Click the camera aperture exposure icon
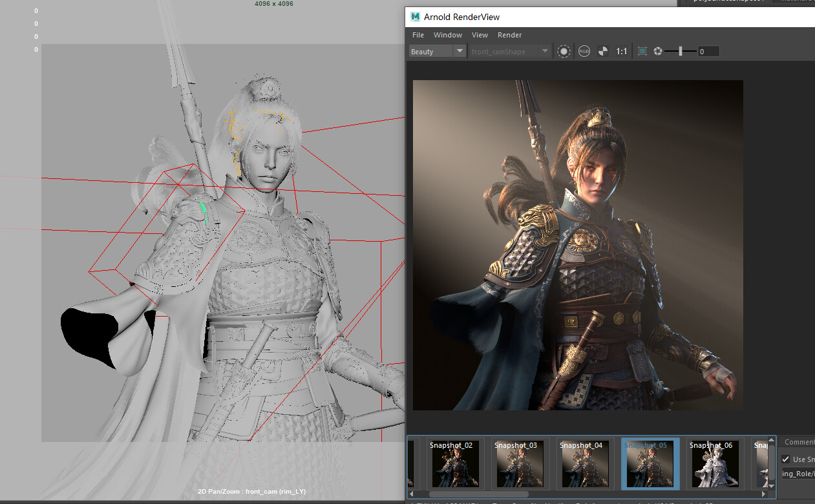The image size is (815, 504). point(658,51)
